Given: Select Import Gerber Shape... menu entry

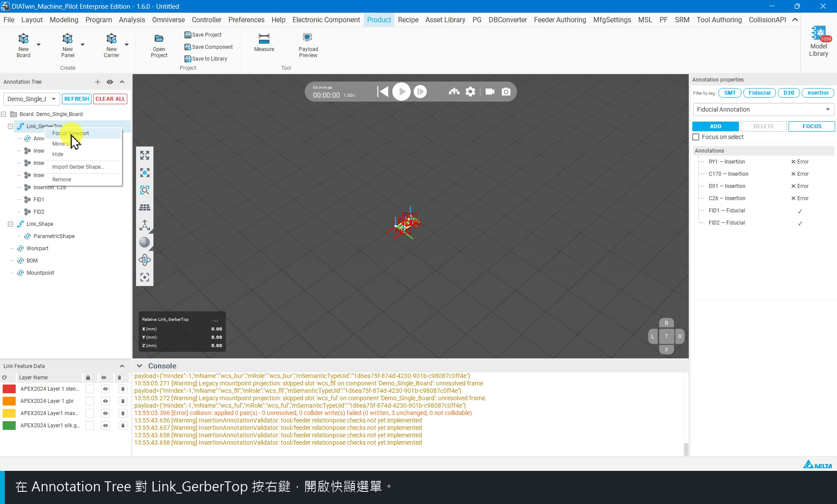Looking at the screenshot, I should (83, 167).
